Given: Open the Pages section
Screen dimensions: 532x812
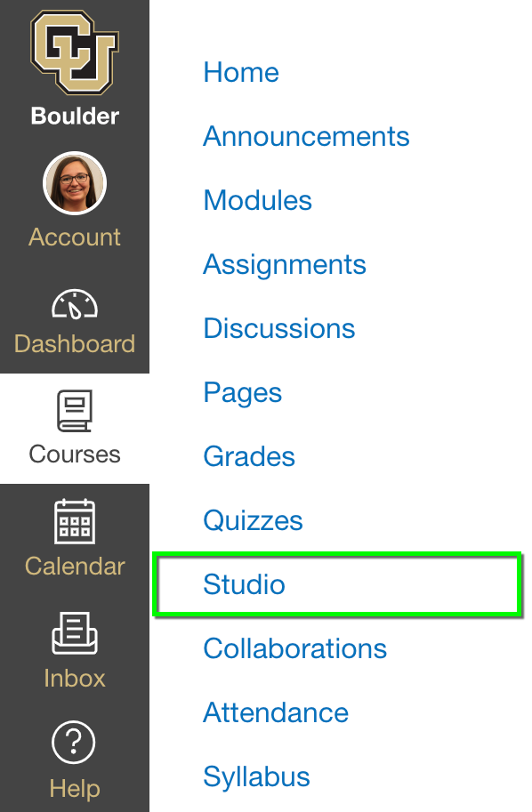Looking at the screenshot, I should click(x=242, y=392).
